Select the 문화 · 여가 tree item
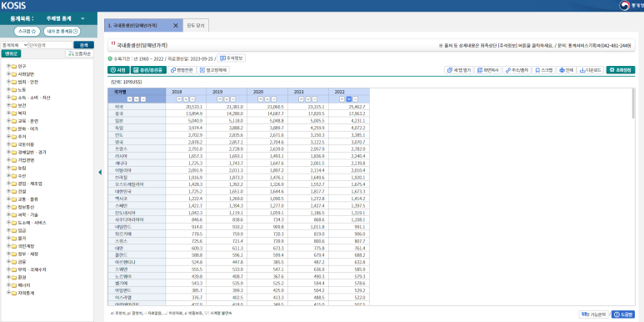This screenshot has width=644, height=322. 27,128
